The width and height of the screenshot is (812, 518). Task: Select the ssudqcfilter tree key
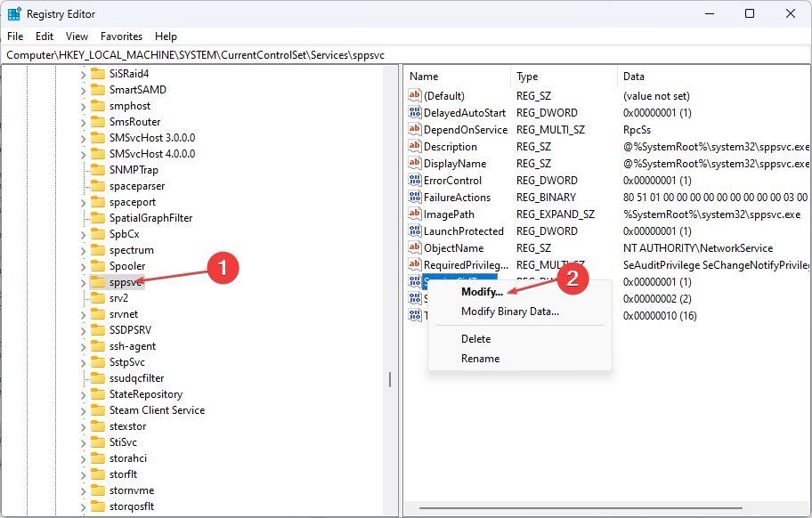point(137,378)
